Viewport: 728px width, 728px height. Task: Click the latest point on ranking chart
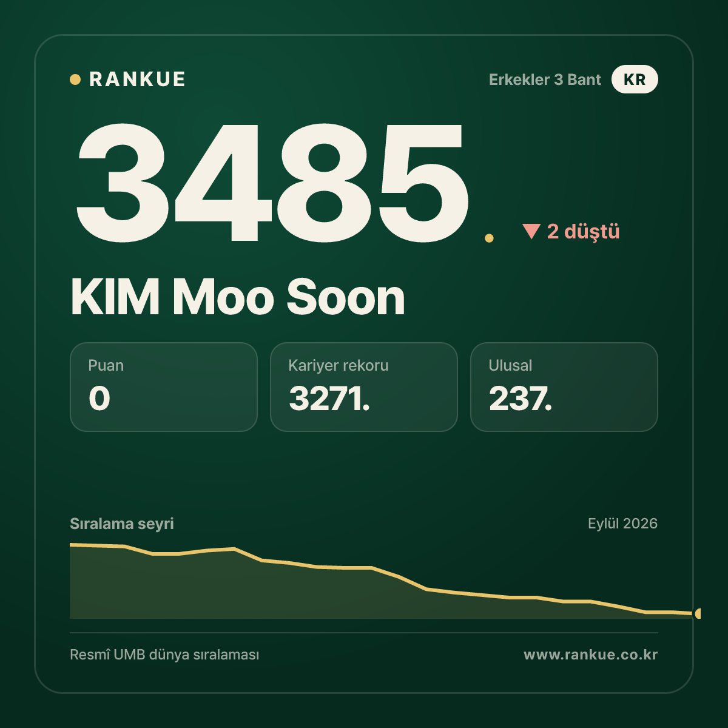pyautogui.click(x=698, y=613)
